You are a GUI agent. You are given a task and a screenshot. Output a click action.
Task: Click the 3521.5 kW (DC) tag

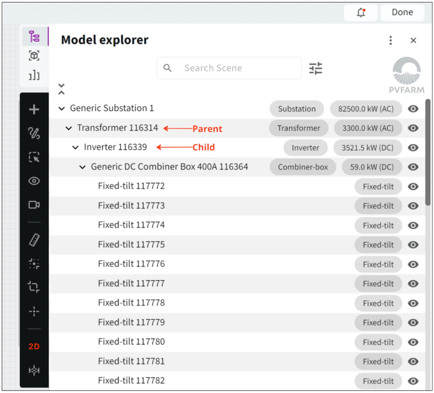point(367,148)
